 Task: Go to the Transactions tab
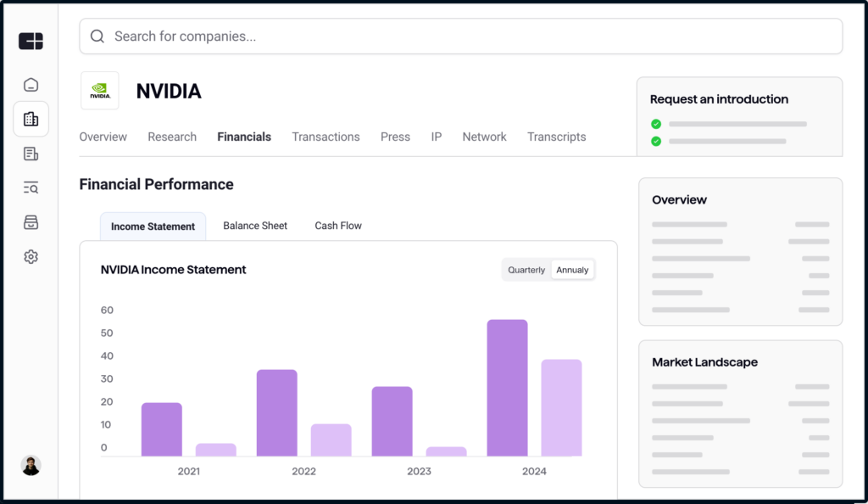325,137
